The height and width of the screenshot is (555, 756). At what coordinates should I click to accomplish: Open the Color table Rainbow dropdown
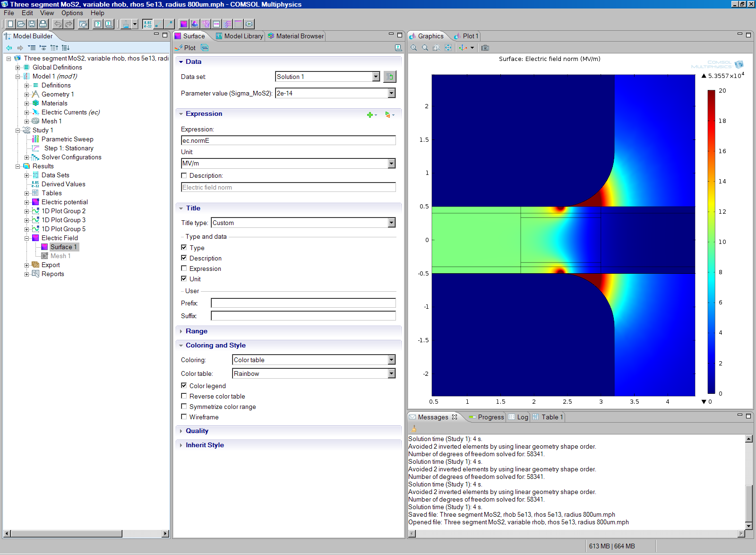point(391,373)
